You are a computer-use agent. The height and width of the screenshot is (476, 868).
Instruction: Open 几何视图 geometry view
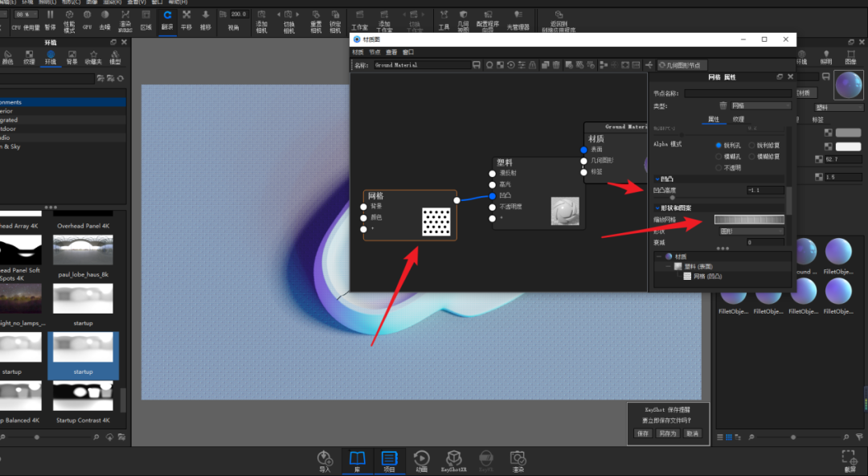coord(464,21)
